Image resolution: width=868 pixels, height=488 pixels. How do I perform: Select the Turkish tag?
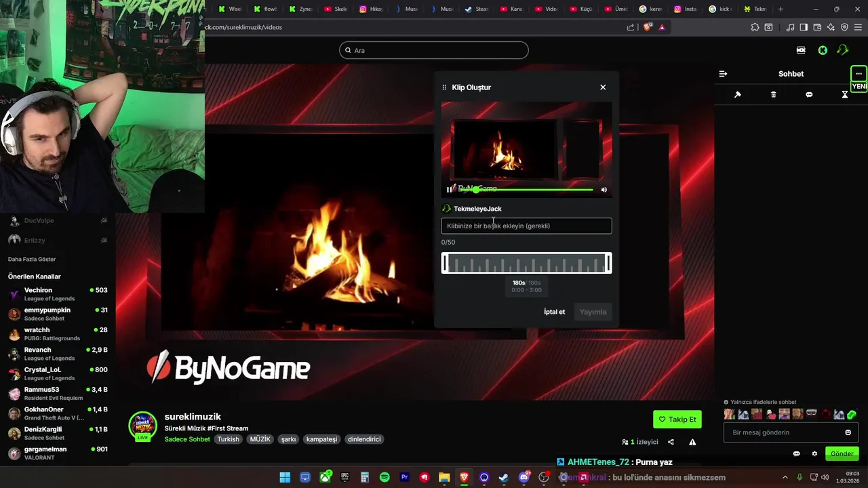[x=228, y=439]
